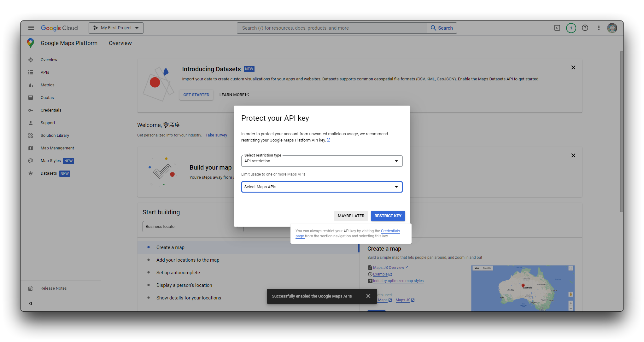Screen dimensions: 644x342
Task: Collapse the sidebar with the chevron icon
Action: pos(31,304)
